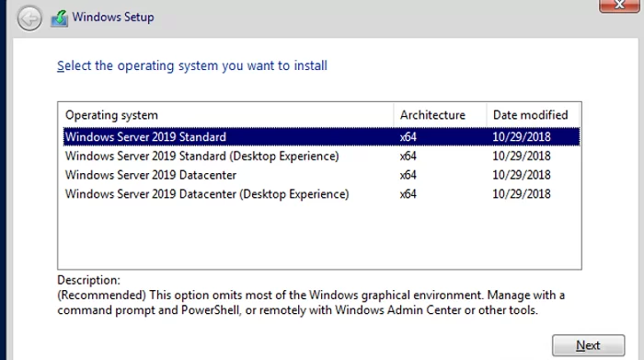Image resolution: width=644 pixels, height=360 pixels.
Task: Click the Architecture column header
Action: 441,115
